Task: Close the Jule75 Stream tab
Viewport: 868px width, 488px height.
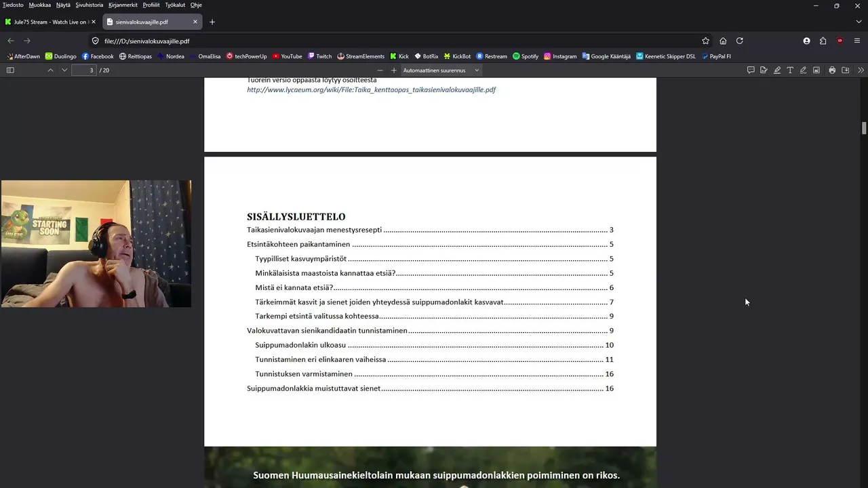Action: point(94,22)
